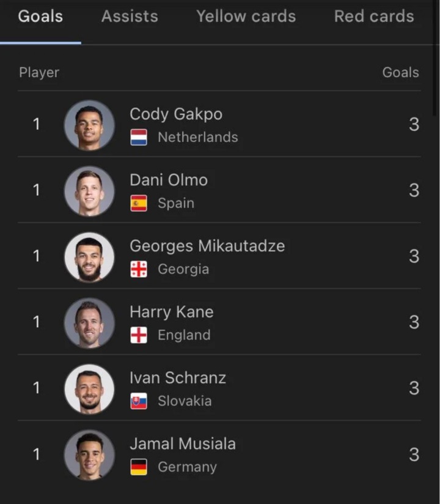
Task: Click the Netherlands flag icon
Action: (x=139, y=138)
